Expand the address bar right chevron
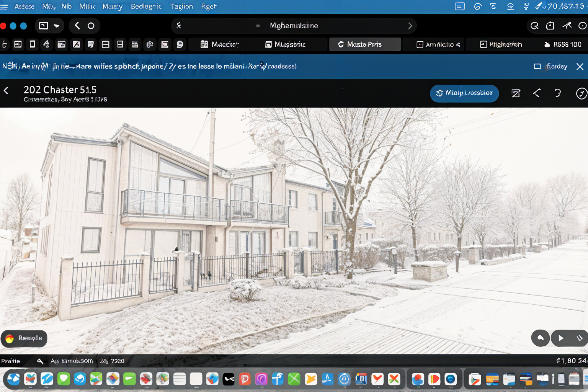588x392 pixels. pyautogui.click(x=410, y=26)
